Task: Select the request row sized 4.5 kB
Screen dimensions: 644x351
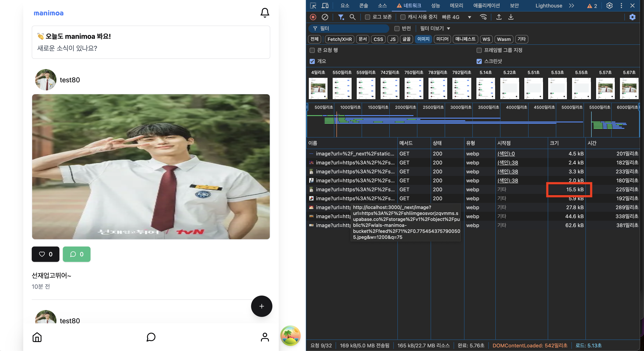Action: click(x=473, y=154)
